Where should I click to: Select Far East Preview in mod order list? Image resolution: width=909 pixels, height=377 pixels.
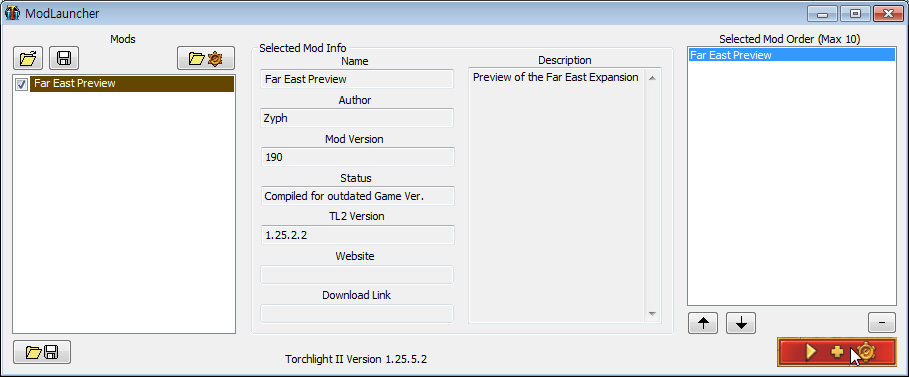point(791,55)
